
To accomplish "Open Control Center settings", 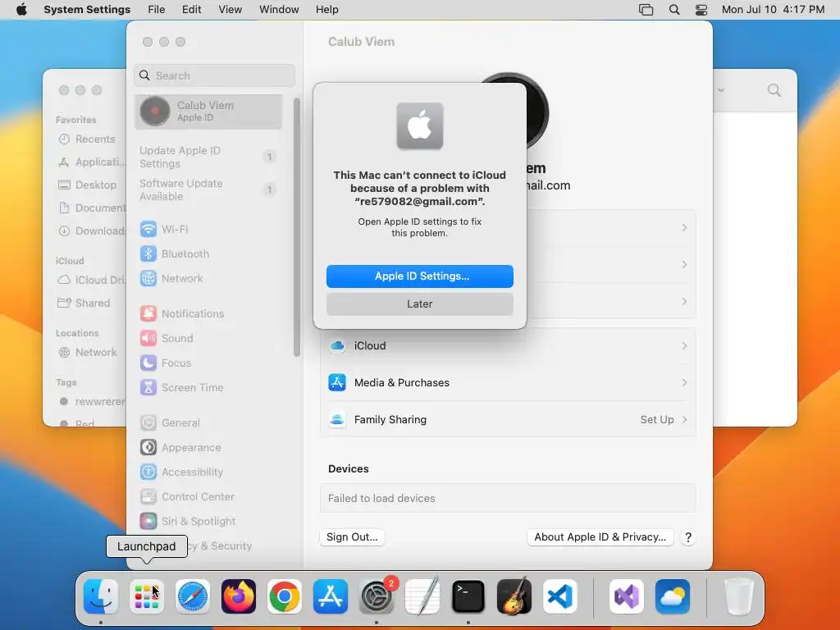I will click(187, 496).
